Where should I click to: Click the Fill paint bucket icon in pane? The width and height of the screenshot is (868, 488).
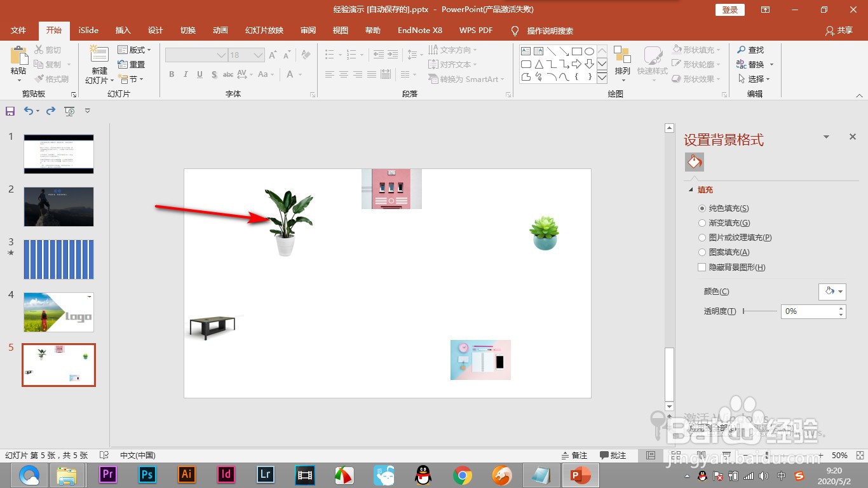tap(695, 162)
